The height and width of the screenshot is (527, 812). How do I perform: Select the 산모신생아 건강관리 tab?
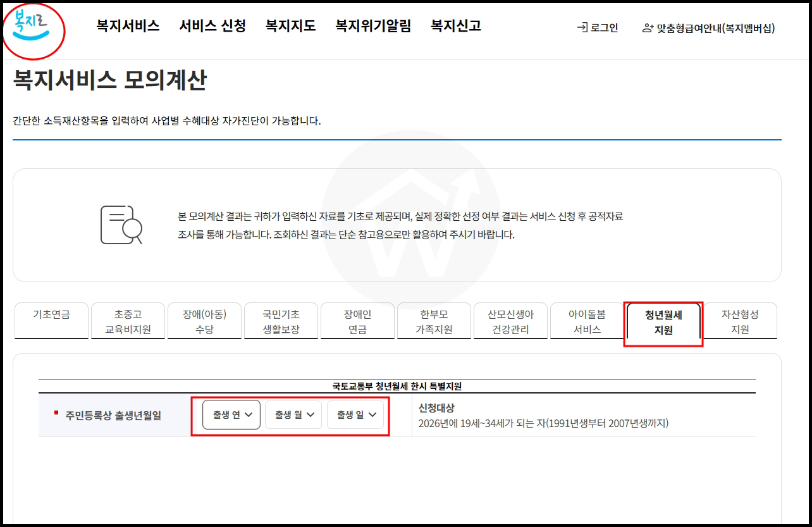pos(510,321)
